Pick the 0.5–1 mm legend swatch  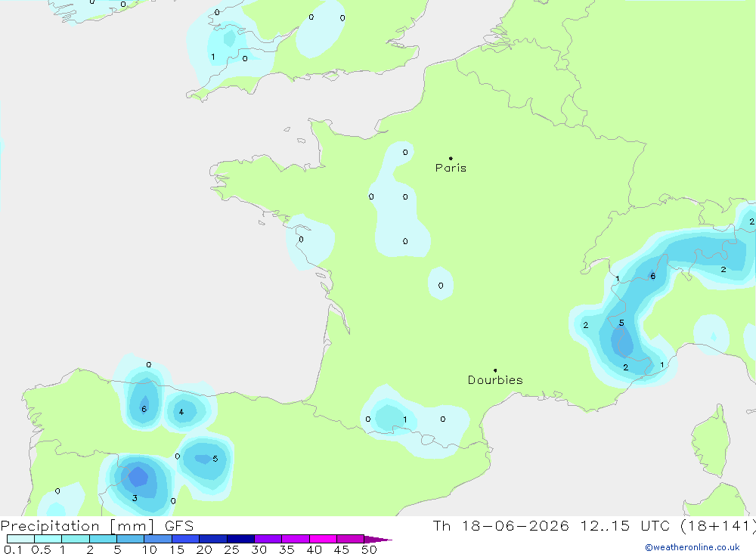48,539
